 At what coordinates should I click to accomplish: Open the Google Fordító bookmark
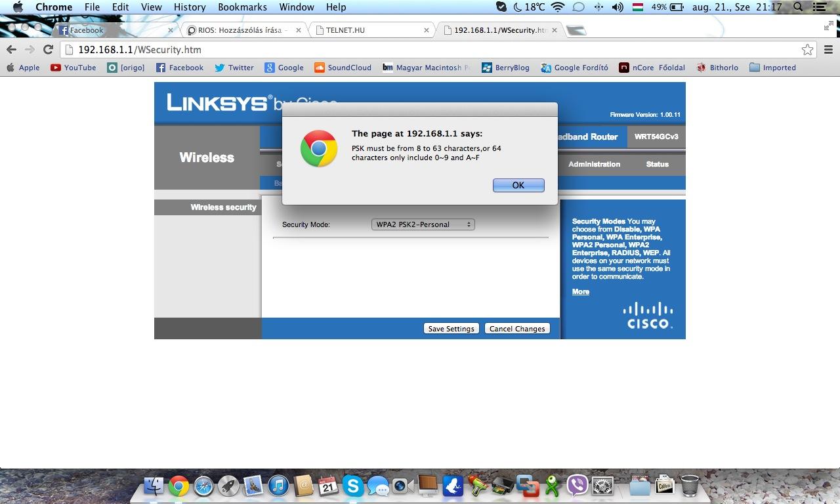[575, 68]
